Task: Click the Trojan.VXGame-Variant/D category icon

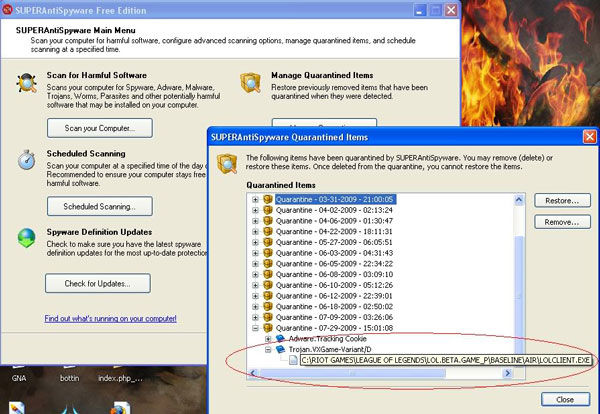Action: coord(280,349)
